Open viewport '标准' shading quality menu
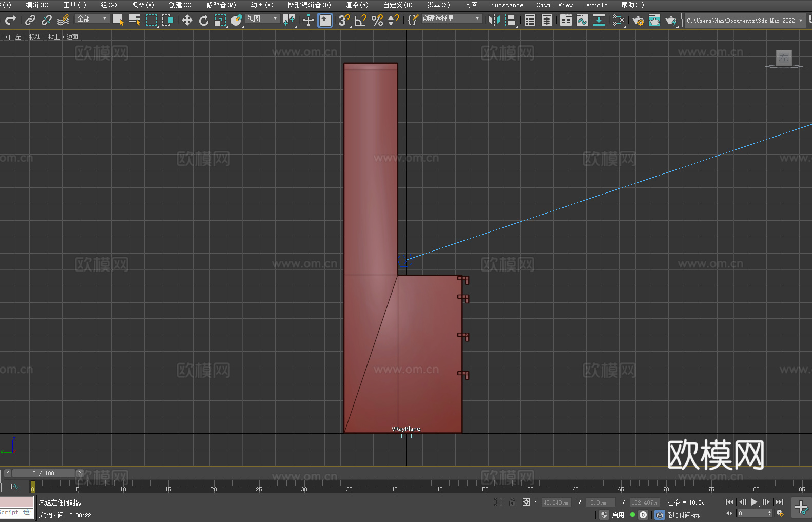The width and height of the screenshot is (812, 522). tap(35, 37)
